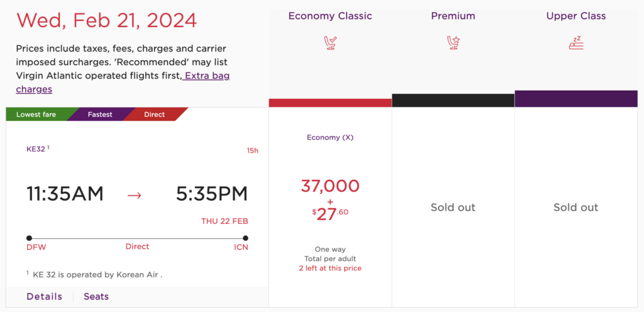
Task: Click the ICN destination dot on route line
Action: click(245, 238)
